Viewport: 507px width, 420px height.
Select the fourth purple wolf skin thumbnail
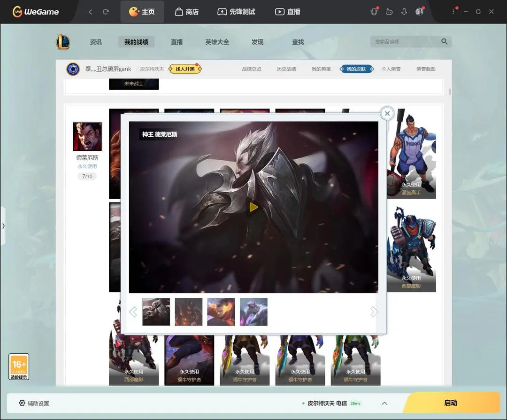coord(253,311)
